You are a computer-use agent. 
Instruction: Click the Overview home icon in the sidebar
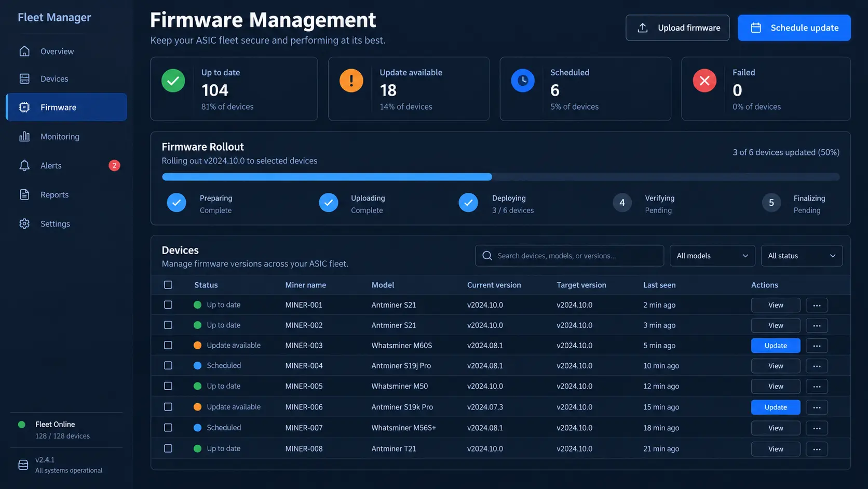click(x=24, y=51)
